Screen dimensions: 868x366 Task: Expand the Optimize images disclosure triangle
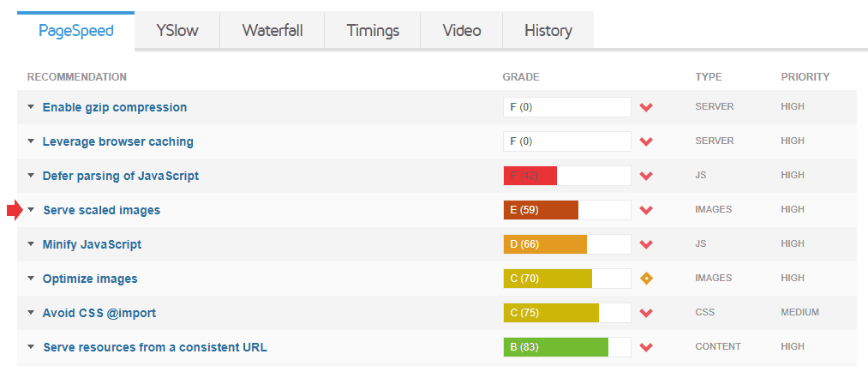pyautogui.click(x=31, y=279)
